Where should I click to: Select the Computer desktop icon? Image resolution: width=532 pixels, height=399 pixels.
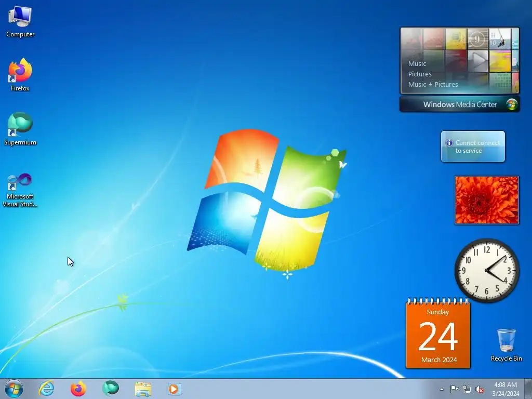pyautogui.click(x=20, y=22)
